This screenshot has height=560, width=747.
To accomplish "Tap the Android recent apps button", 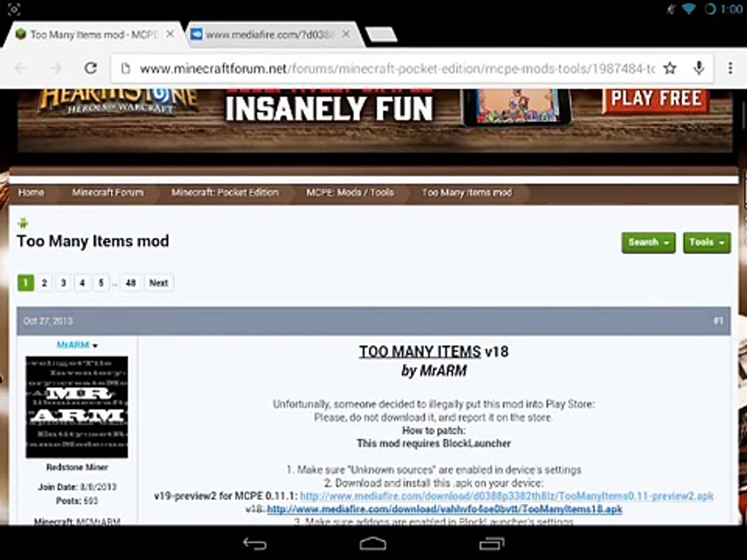I will (x=492, y=543).
